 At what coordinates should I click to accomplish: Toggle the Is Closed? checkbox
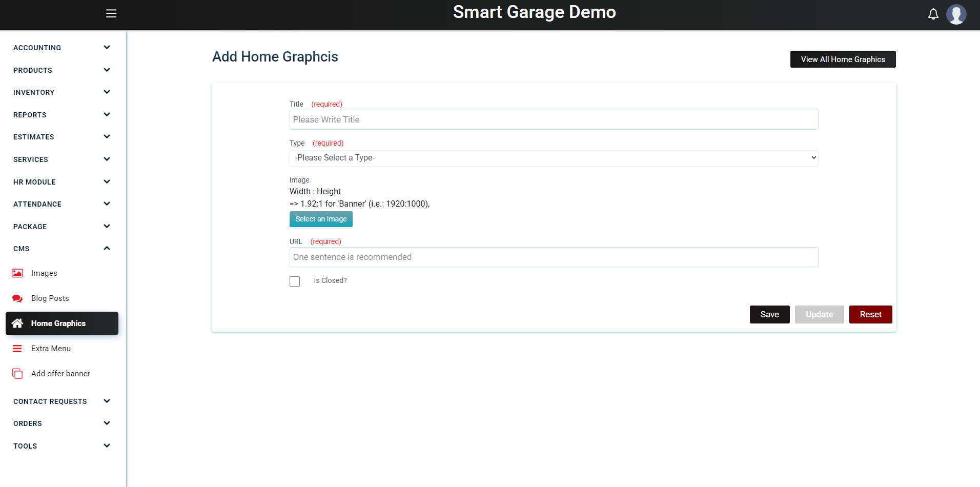click(x=295, y=281)
